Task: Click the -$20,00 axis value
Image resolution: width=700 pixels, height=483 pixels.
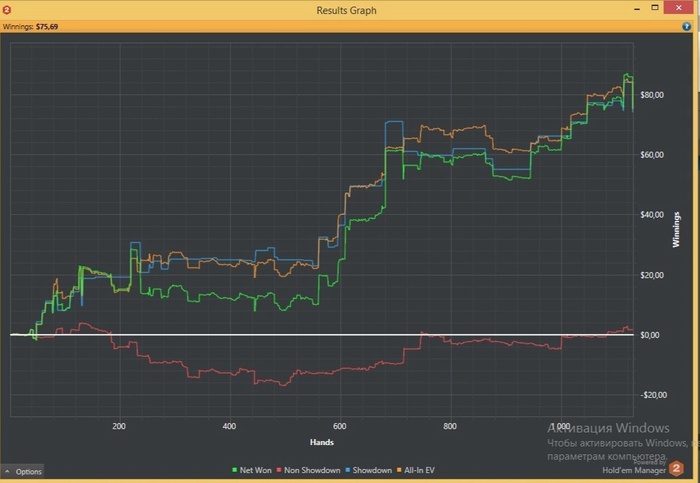Action: point(654,395)
